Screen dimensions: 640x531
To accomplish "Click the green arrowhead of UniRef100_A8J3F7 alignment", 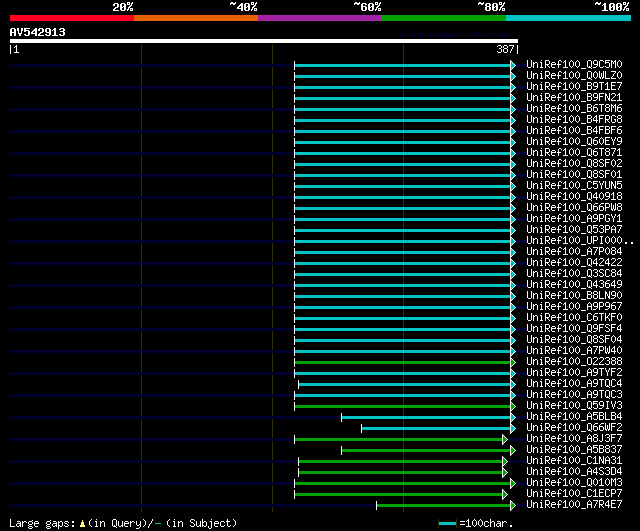I will pyautogui.click(x=505, y=440).
